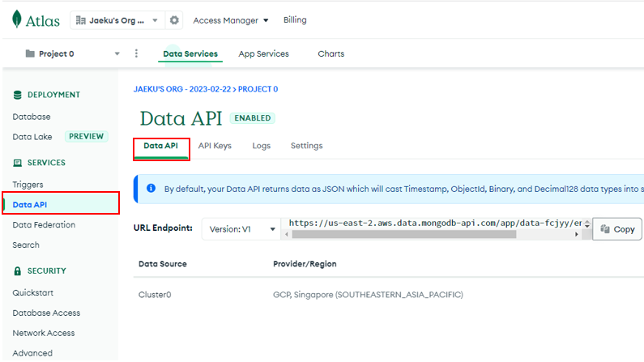644x362 pixels.
Task: Click the PREVIEW badge next to Data Lake
Action: coord(86,136)
